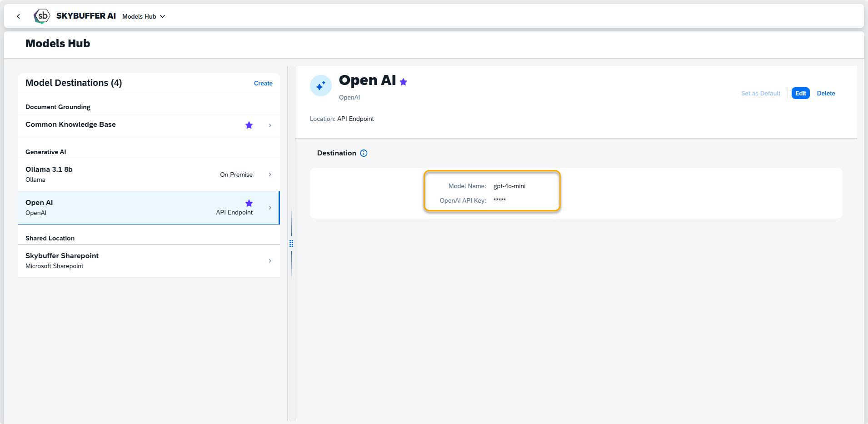Screen dimensions: 868x424
Task: Open the Models Hub dropdown menu
Action: 144,16
